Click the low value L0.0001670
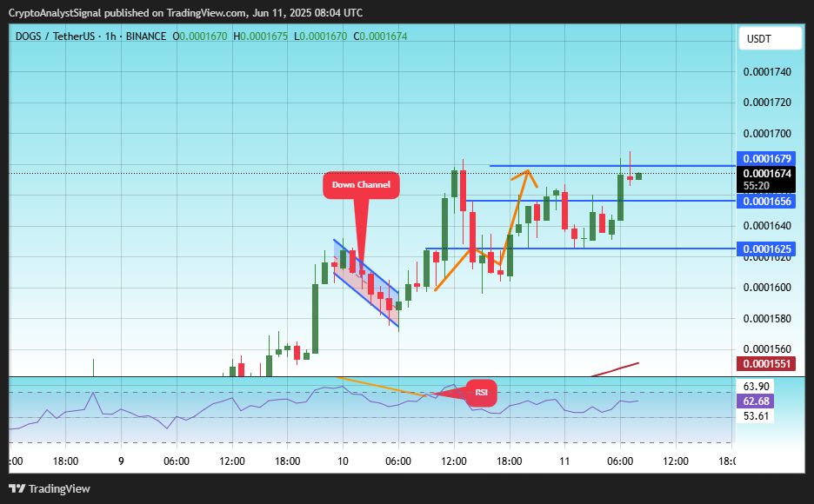Viewport: 814px width, 504px height. (x=320, y=36)
